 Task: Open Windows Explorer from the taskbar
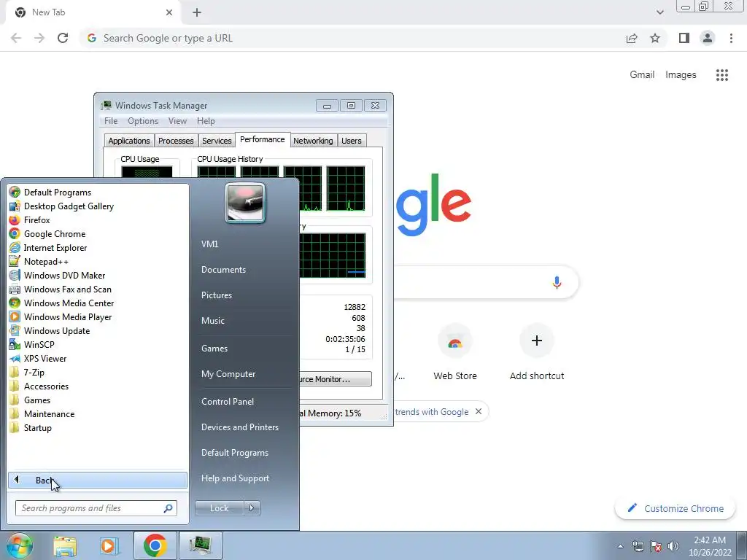65,545
